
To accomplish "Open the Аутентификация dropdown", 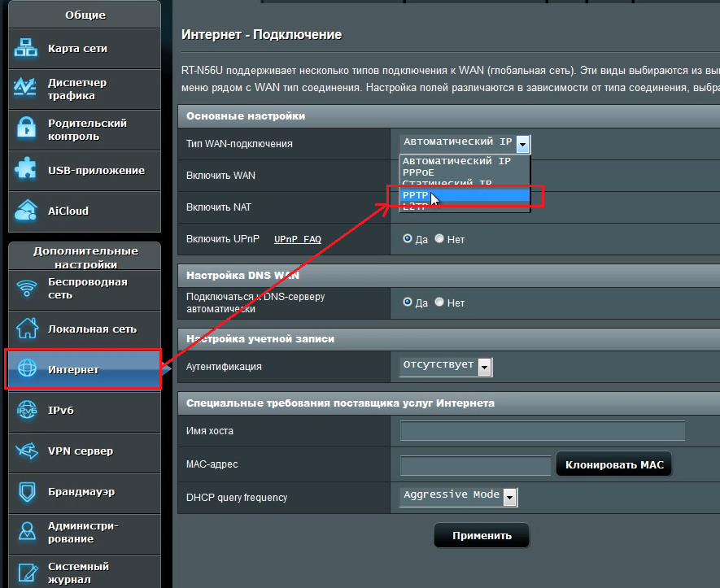I will click(x=446, y=366).
